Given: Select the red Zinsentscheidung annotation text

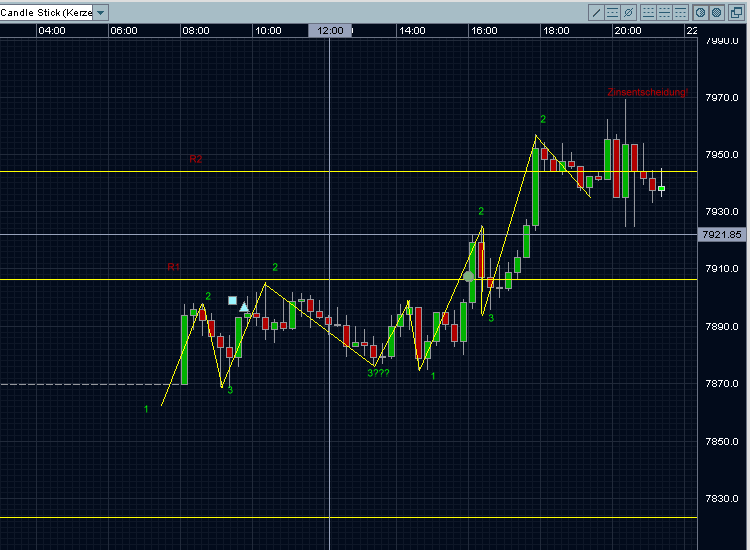Looking at the screenshot, I should 647,92.
